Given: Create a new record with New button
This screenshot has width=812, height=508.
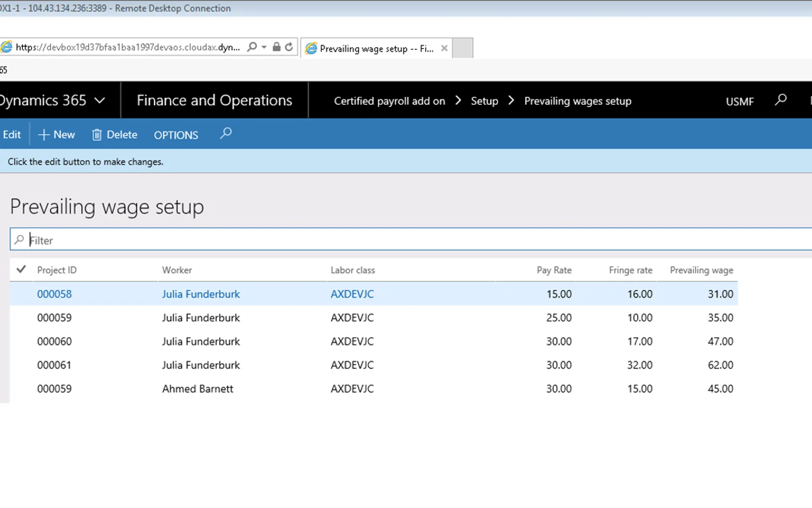Looking at the screenshot, I should [57, 135].
